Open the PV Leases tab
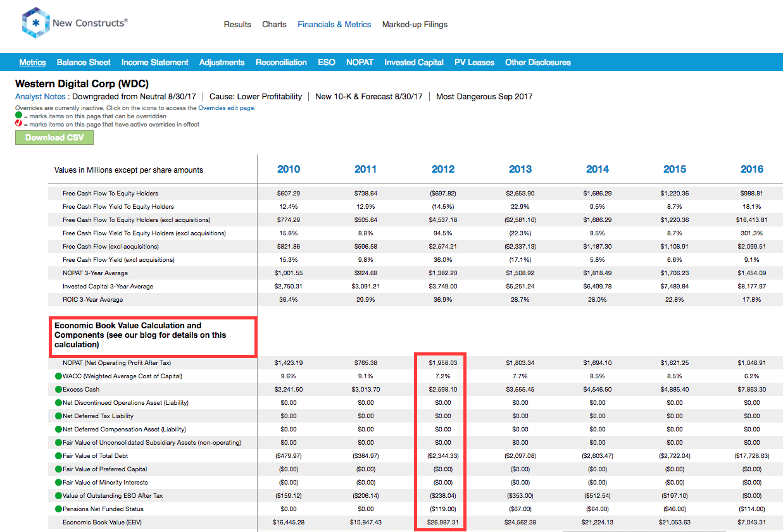Image resolution: width=783 pixels, height=532 pixels. coord(474,62)
